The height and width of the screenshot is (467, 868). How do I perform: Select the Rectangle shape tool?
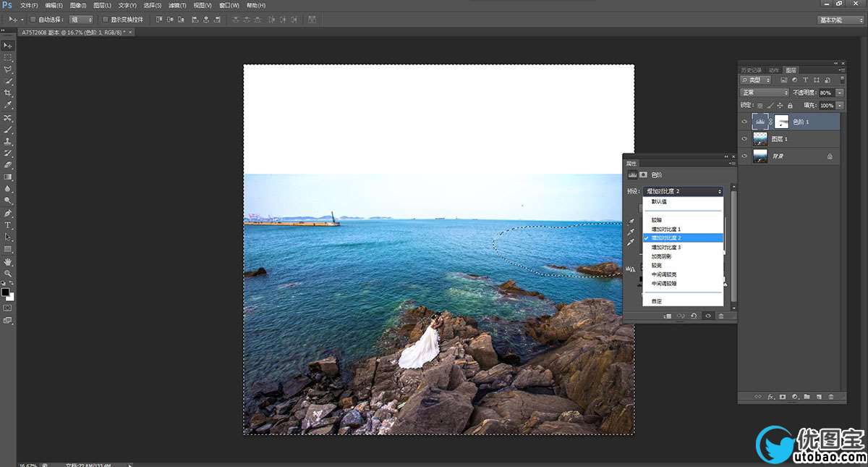[x=8, y=249]
